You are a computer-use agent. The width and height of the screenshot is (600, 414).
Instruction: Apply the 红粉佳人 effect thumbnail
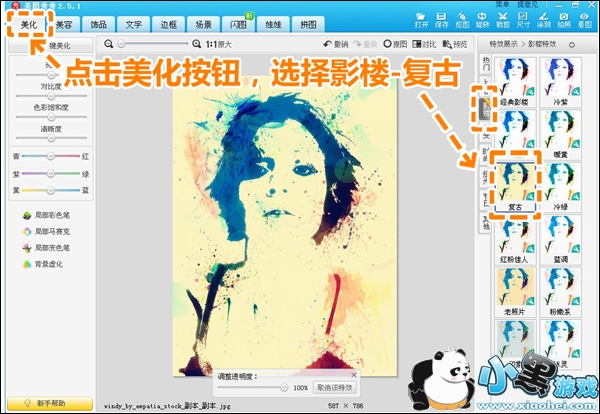tap(515, 239)
